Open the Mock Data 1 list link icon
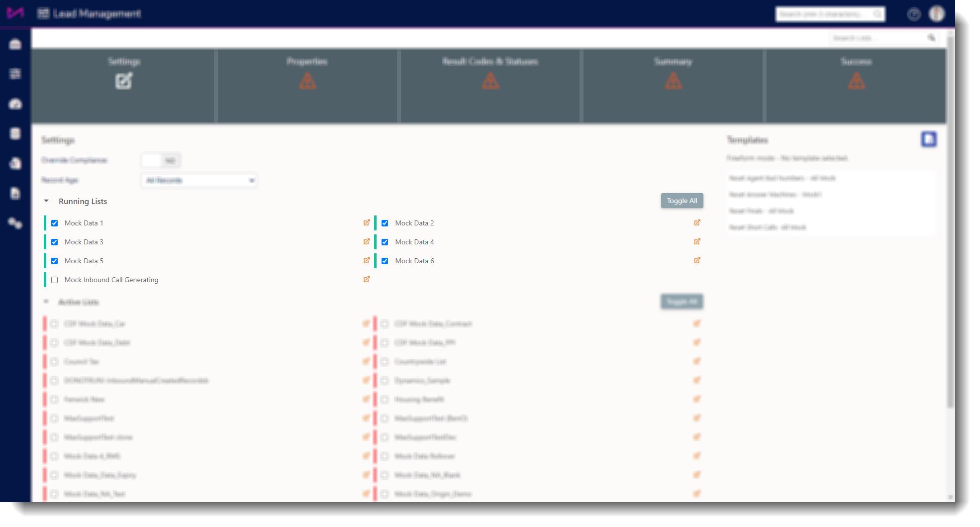Screen dimensions: 980x527 click(367, 223)
